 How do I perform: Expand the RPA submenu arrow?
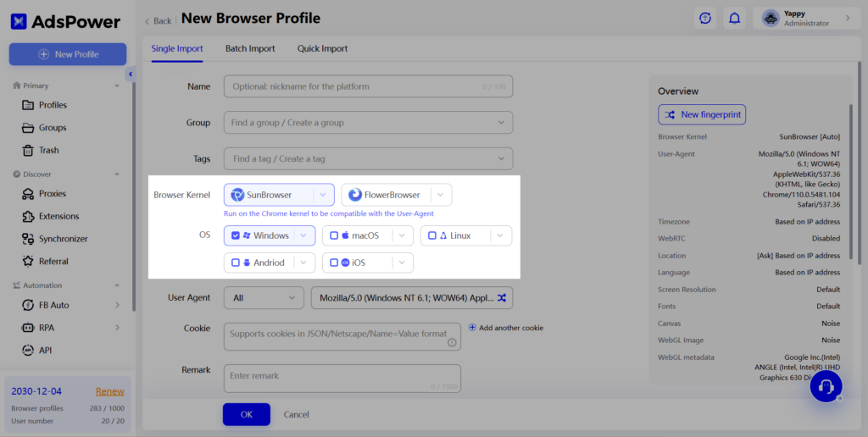tap(117, 328)
